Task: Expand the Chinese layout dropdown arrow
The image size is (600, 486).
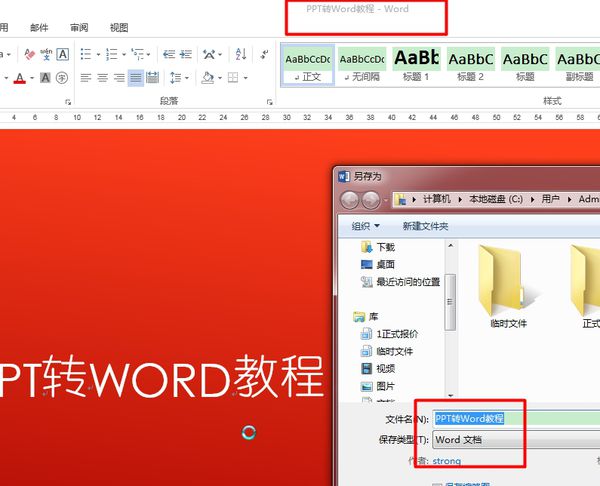Action: pyautogui.click(x=220, y=54)
